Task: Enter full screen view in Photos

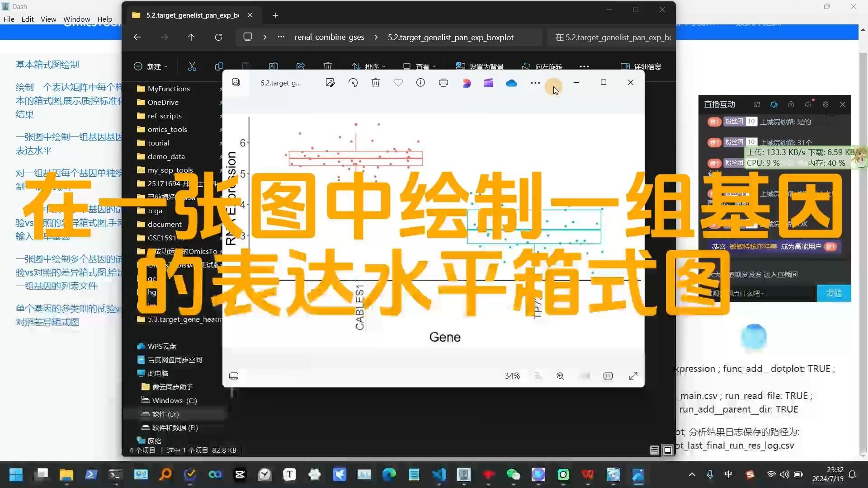Action: [x=633, y=376]
